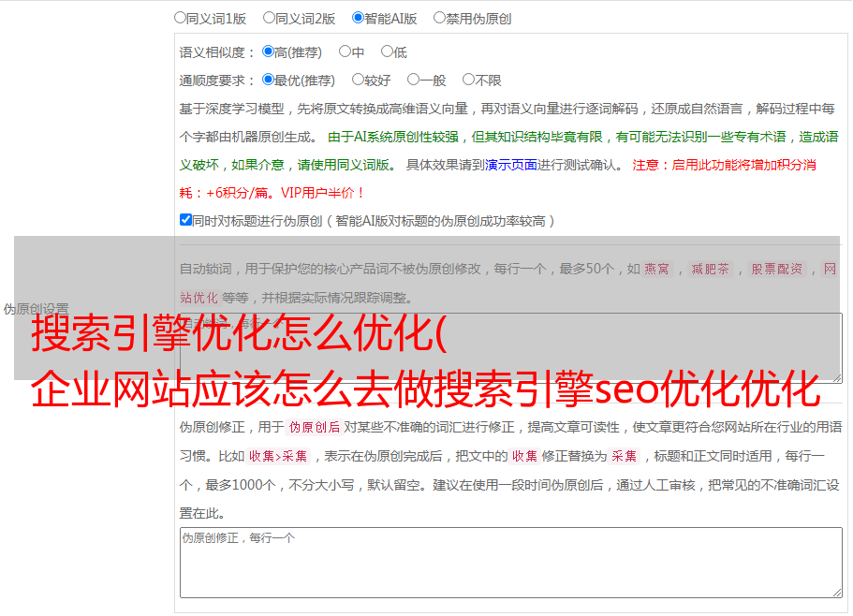The height and width of the screenshot is (616, 853).
Task: Select 禁用伪原创 radio option
Action: coord(439,18)
